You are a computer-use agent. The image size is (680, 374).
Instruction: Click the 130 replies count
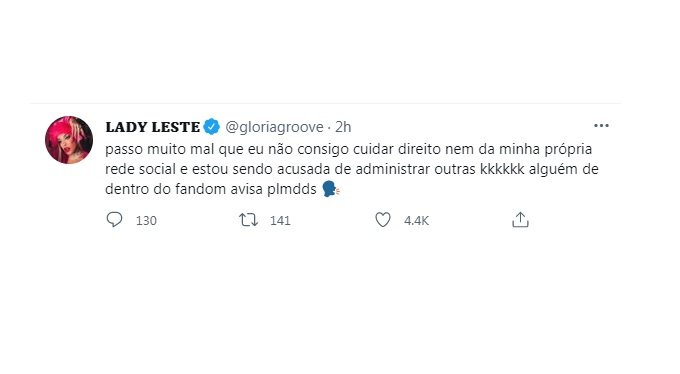146,221
